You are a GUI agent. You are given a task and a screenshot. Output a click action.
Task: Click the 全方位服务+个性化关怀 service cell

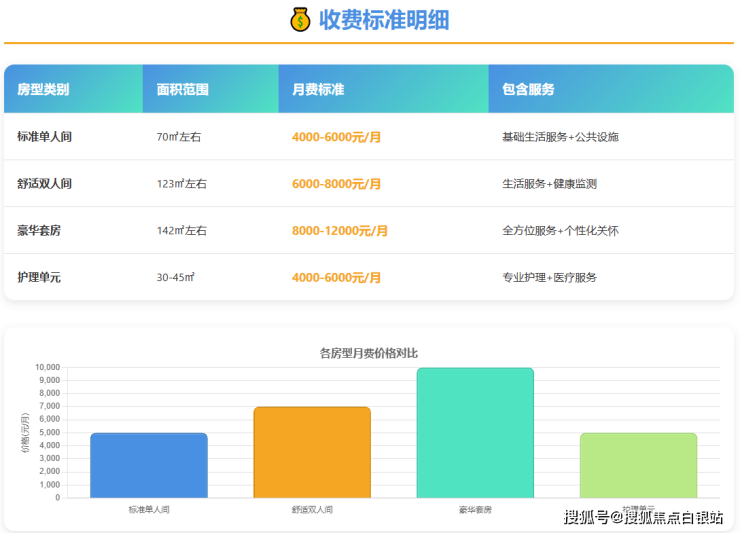point(560,231)
